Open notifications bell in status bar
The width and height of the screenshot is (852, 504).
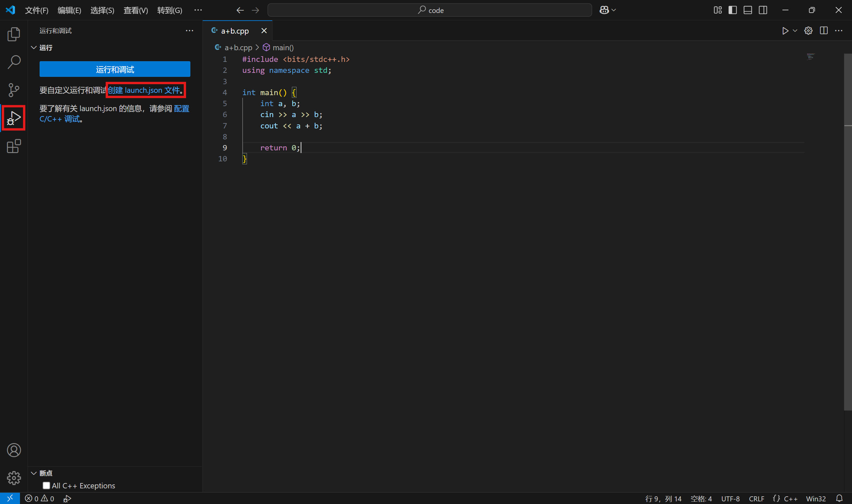841,498
